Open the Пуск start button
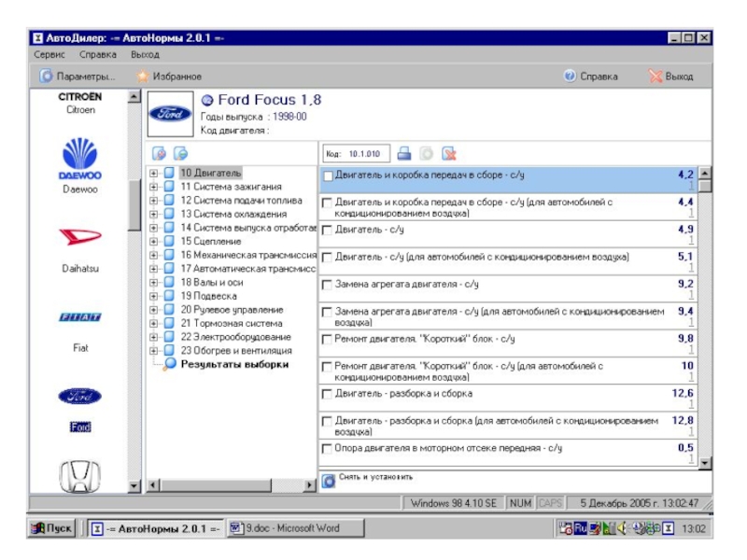Image resolution: width=747 pixels, height=560 pixels. (x=52, y=528)
